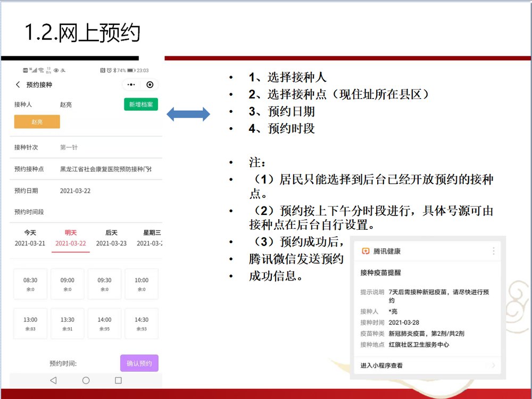Tap the back arrow beside 预约接种

pos(18,85)
